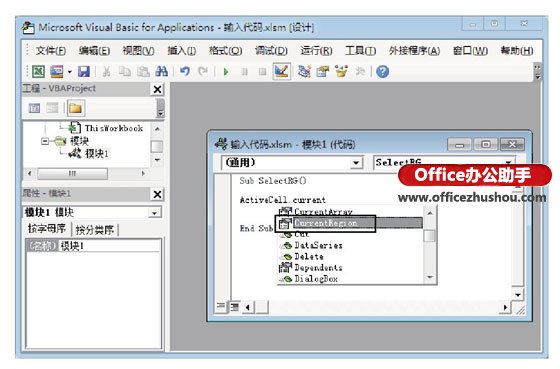Open the 运行(R) menu
The width and height of the screenshot is (560, 369).
(x=316, y=51)
